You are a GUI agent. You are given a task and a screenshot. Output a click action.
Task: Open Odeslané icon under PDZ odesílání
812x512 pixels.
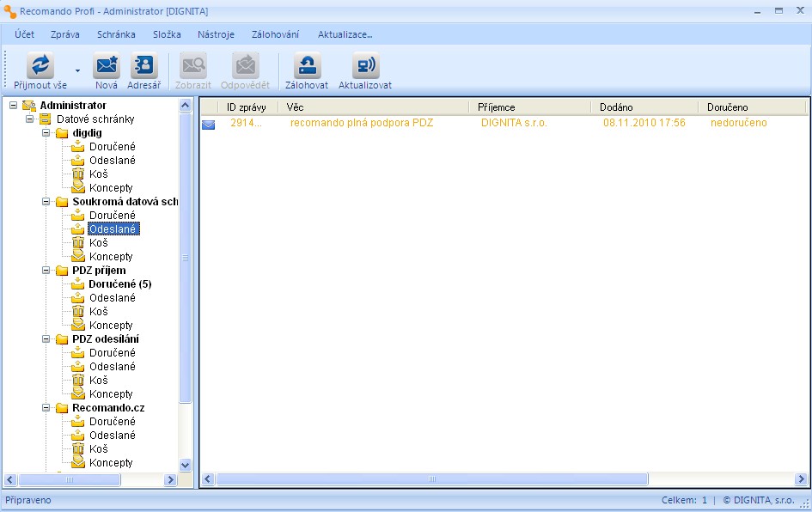(77, 367)
